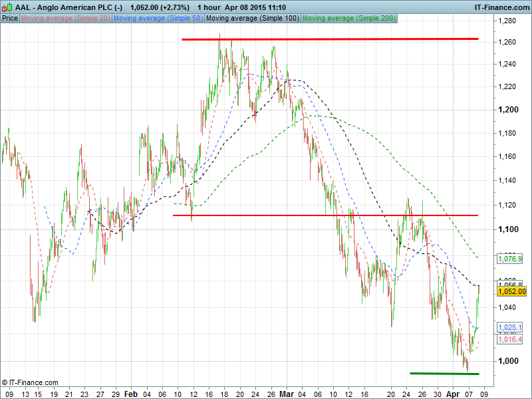Click the Apr label on the time axis

(x=452, y=393)
